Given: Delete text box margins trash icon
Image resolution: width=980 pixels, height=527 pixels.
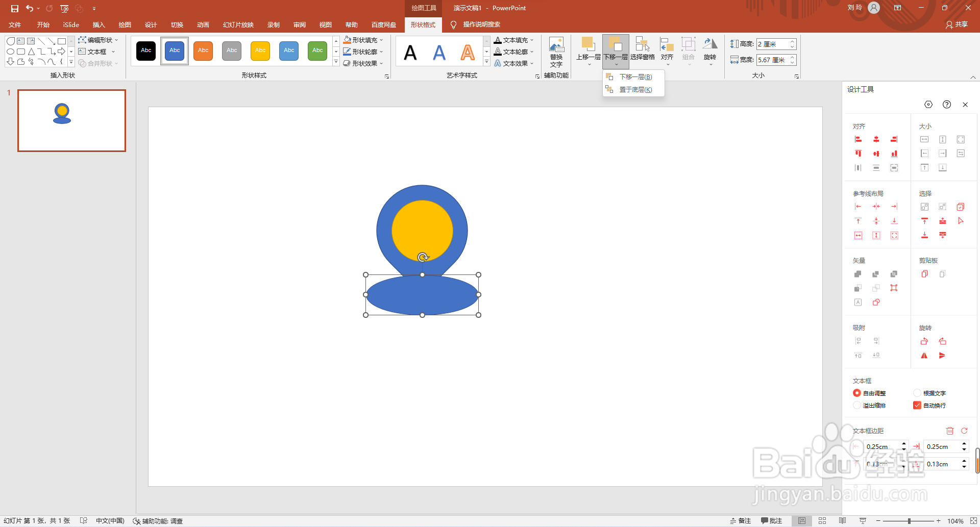Looking at the screenshot, I should tap(950, 431).
